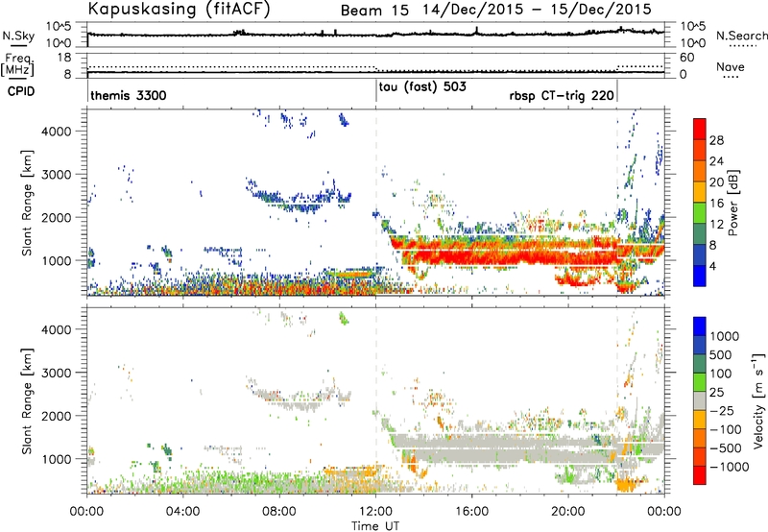Click the "28" tick on Power colorbar

coord(716,140)
